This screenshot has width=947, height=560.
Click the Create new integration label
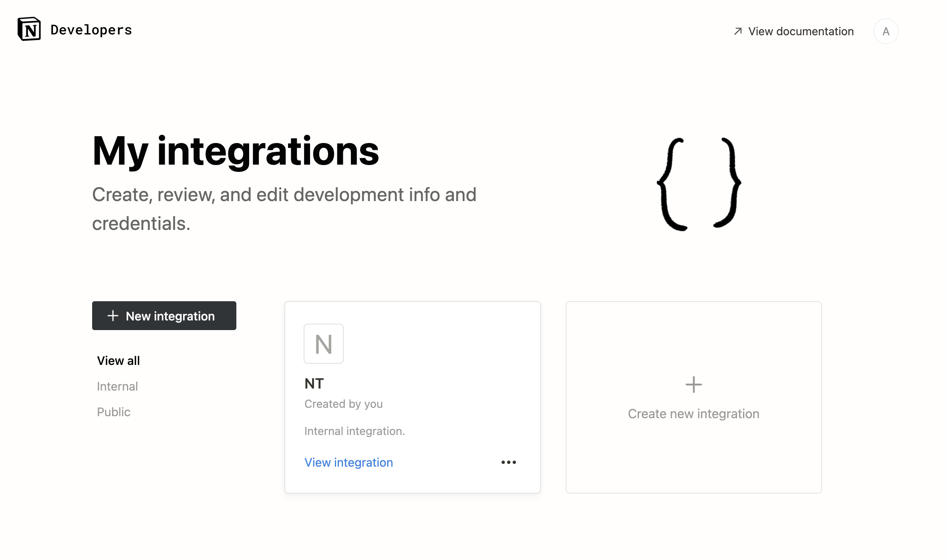coord(693,413)
